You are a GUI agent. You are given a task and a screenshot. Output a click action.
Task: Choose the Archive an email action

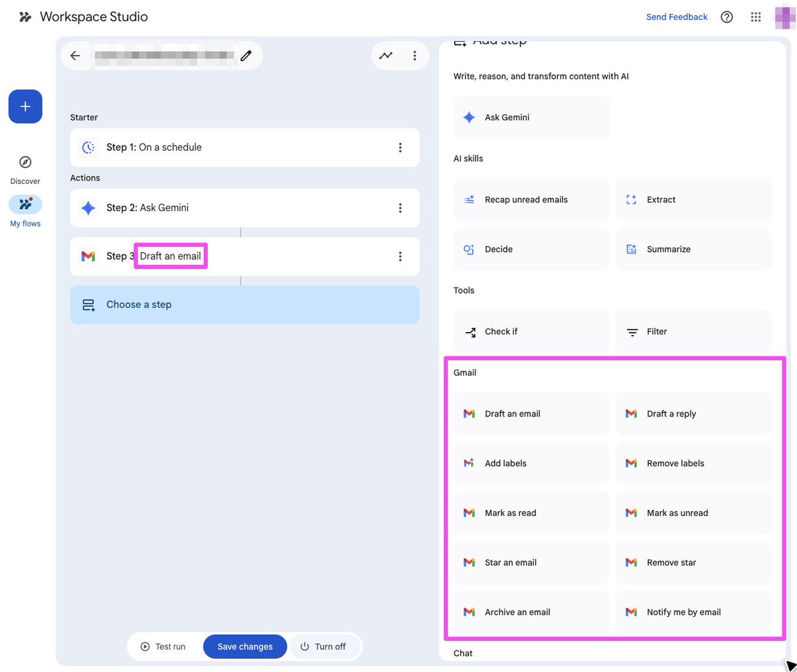(531, 612)
